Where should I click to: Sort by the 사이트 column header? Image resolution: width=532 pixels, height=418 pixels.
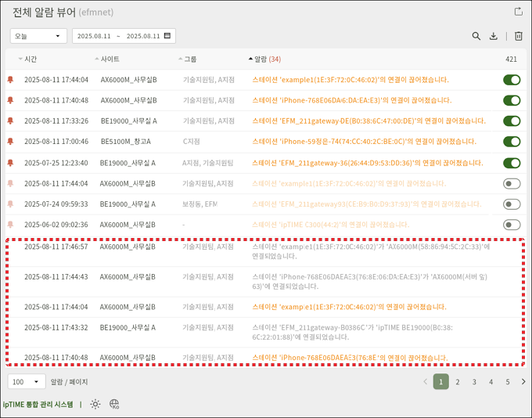(110, 59)
